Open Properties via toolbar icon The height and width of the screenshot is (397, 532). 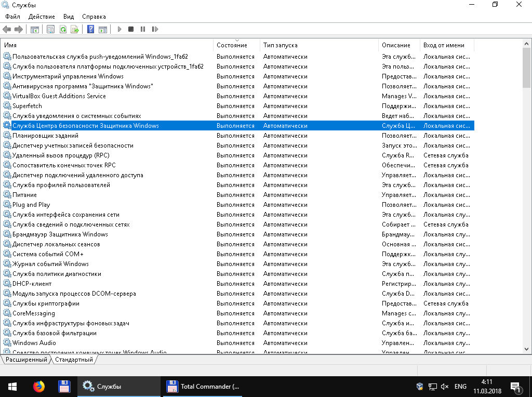[50, 29]
